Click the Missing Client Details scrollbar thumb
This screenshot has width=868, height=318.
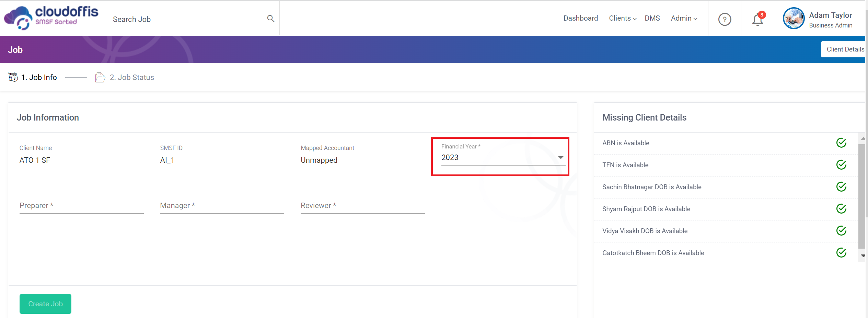click(x=862, y=196)
